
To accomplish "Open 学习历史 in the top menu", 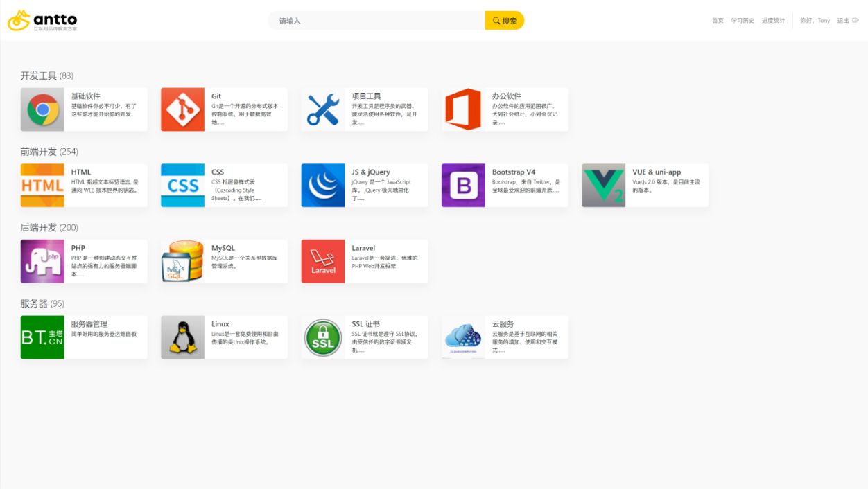I will click(x=743, y=21).
